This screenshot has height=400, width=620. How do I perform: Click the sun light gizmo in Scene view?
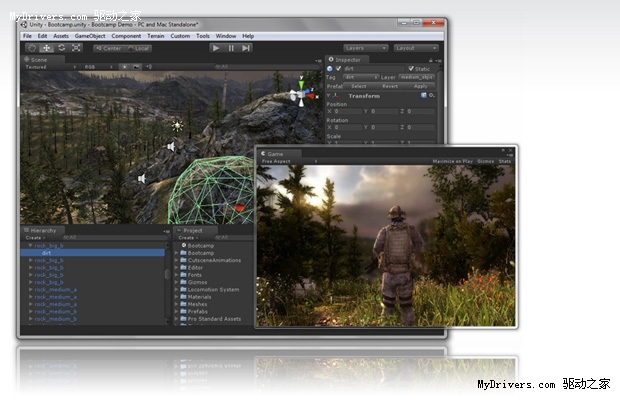pyautogui.click(x=177, y=126)
